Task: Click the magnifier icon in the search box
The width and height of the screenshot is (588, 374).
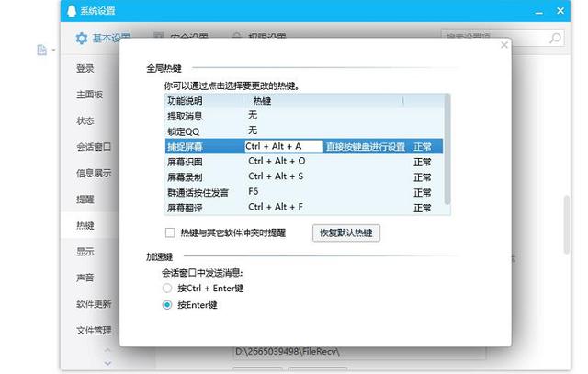Action: [x=555, y=39]
